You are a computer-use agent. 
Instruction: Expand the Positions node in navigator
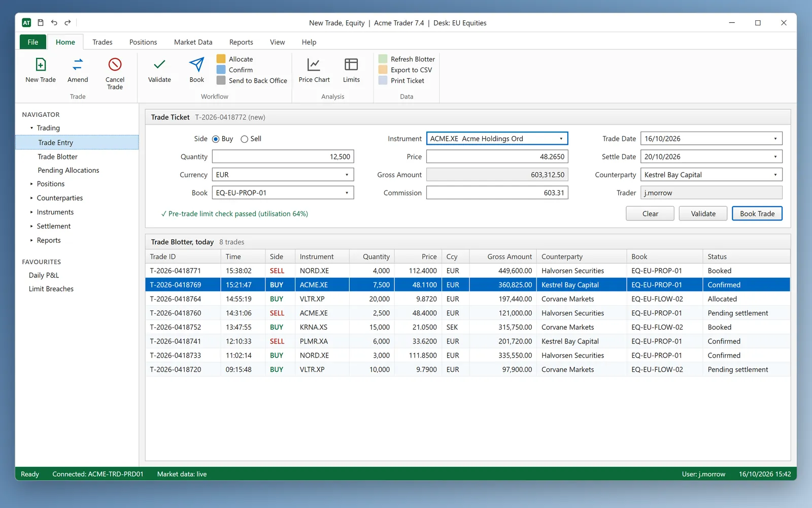pos(31,184)
